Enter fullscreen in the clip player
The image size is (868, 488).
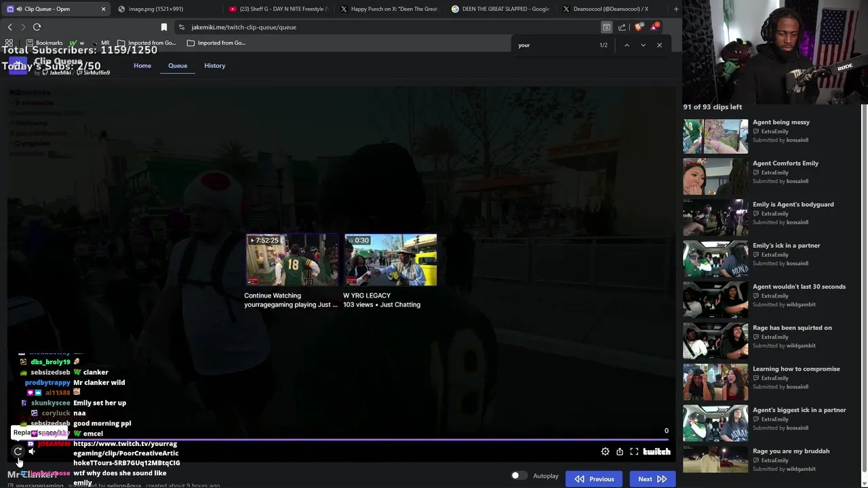tap(634, 451)
